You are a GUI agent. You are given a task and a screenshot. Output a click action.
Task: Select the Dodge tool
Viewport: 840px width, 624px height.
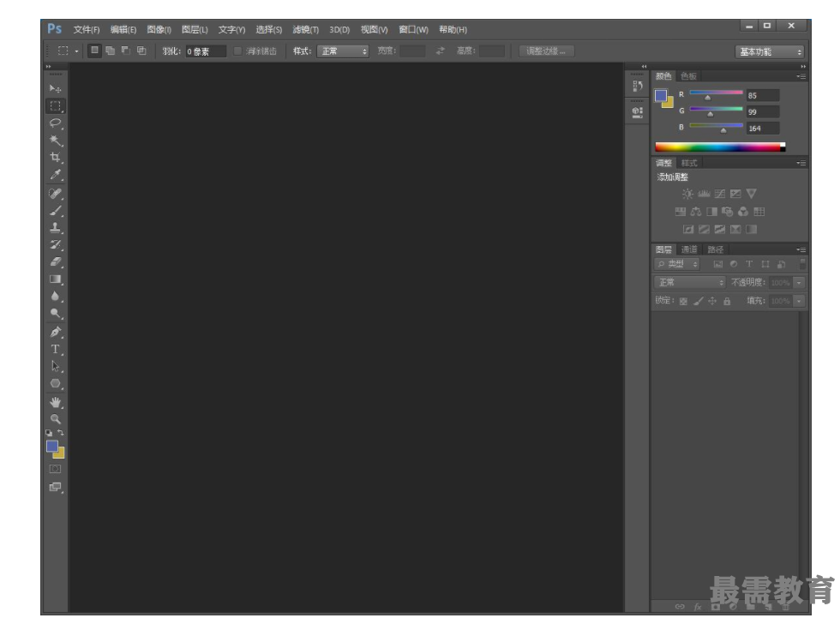pos(55,314)
